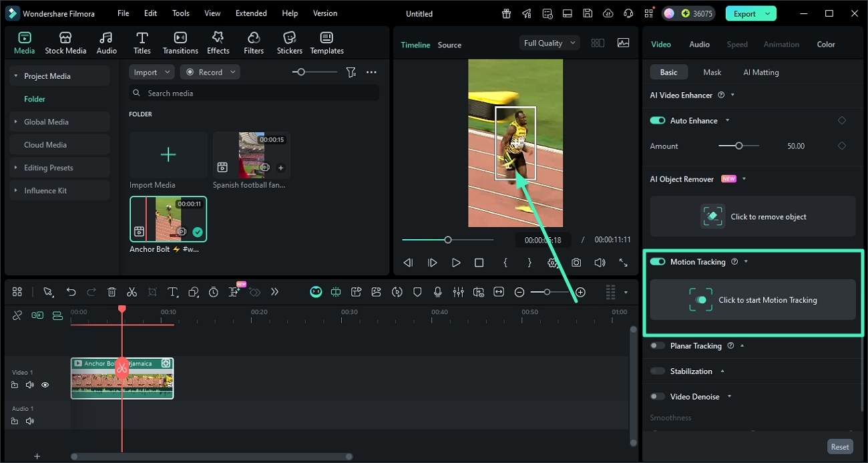Screen dimensions: 868x463
Task: Switch to the Audio tab in the right panel
Action: [699, 44]
